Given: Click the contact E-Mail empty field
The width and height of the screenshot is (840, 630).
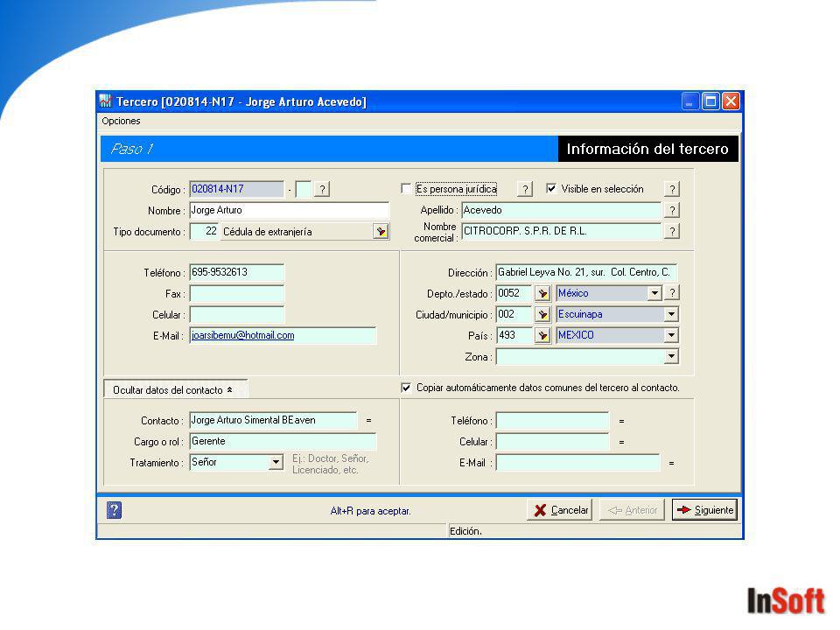Looking at the screenshot, I should pyautogui.click(x=578, y=462).
